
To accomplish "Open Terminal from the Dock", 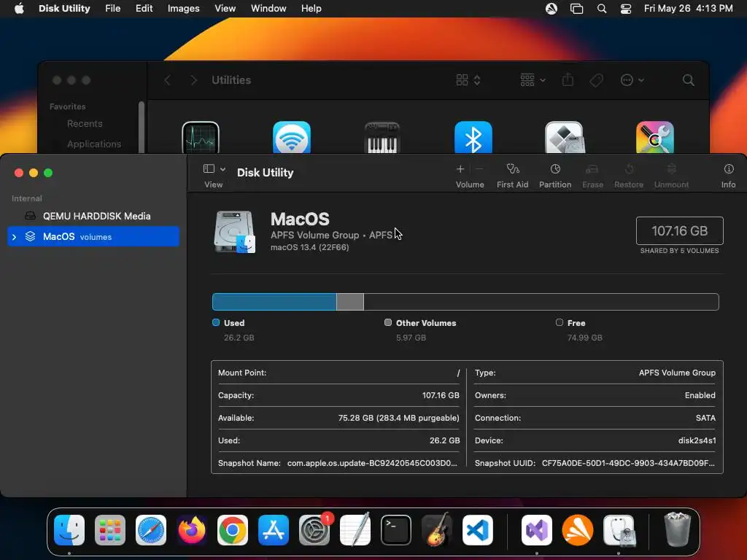I will coord(396,530).
